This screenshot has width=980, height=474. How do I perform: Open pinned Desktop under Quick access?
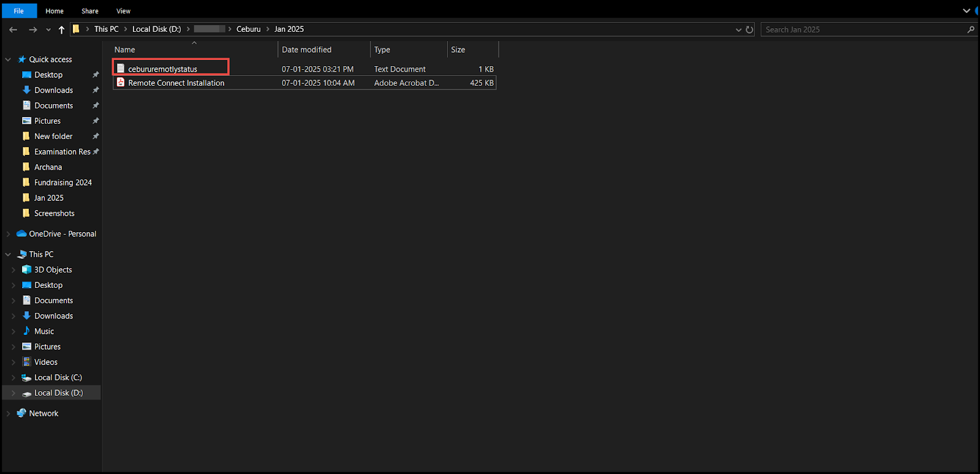tap(48, 75)
